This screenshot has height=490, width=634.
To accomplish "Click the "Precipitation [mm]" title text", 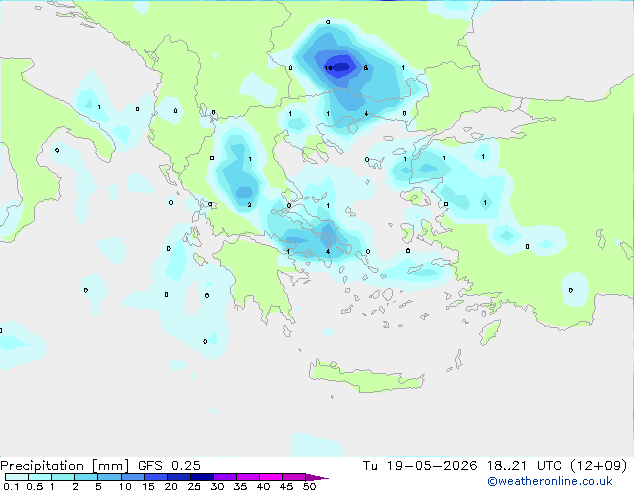I will coord(65,466).
